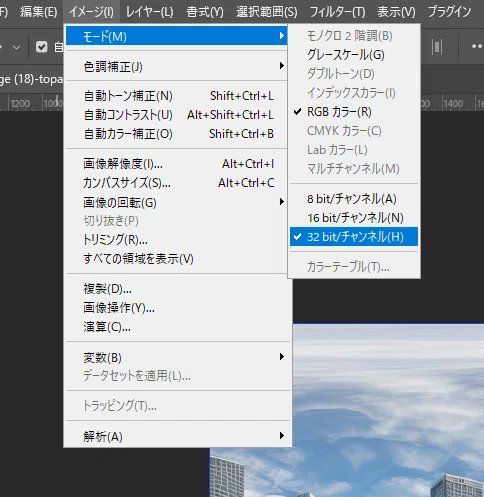This screenshot has height=497, width=484.
Task: Select RGB カラー(R) mode
Action: tap(354, 112)
